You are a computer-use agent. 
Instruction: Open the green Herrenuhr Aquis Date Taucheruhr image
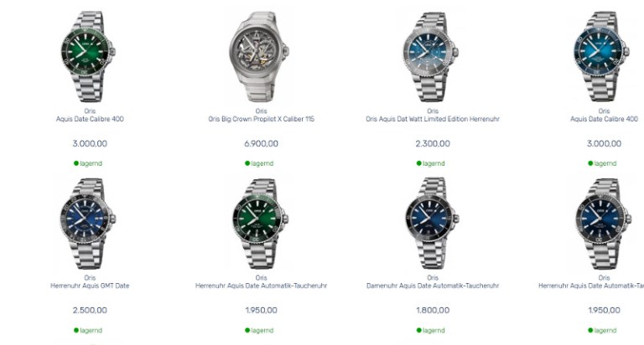tap(261, 224)
